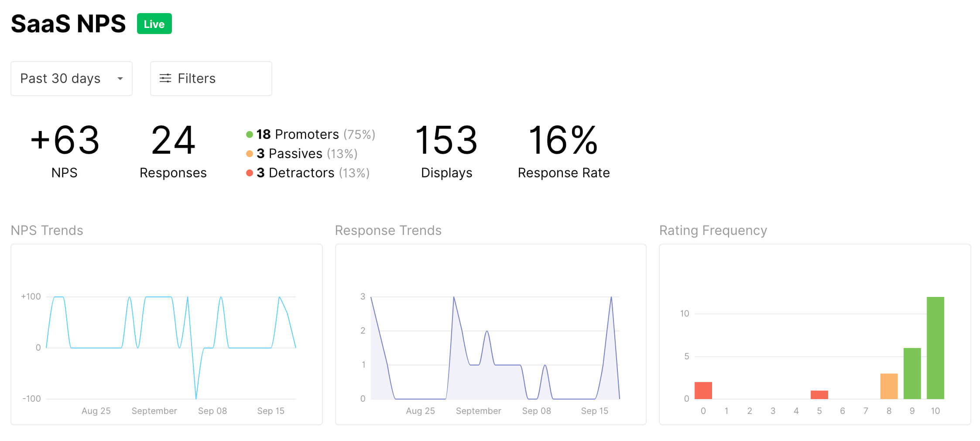Click the Rating Frequency chart title
Viewport: 980px width, 441px height.
[713, 231]
